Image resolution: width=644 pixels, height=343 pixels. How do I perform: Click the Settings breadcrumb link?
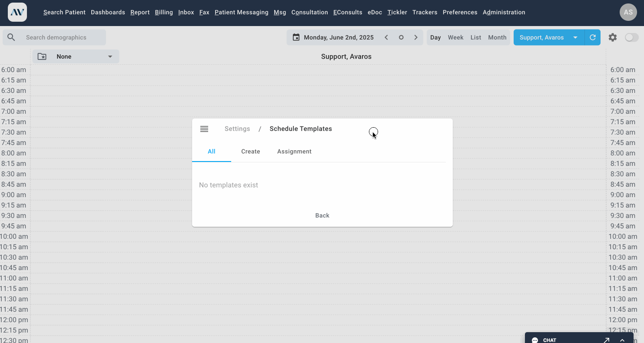coord(237,129)
